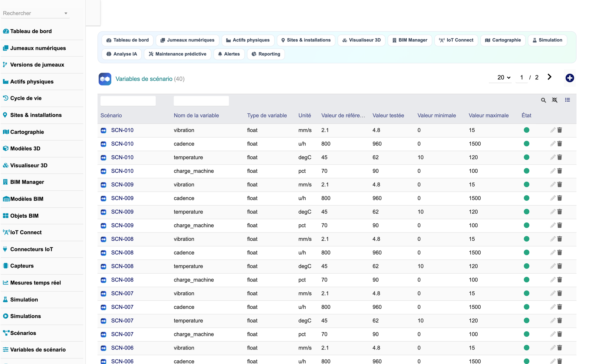Image resolution: width=589 pixels, height=364 pixels.
Task: Edit the SCN-010 vibration row pencil icon
Action: 553,130
